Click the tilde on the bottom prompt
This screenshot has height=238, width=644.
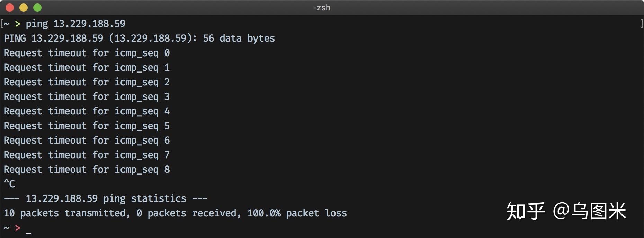click(x=6, y=228)
